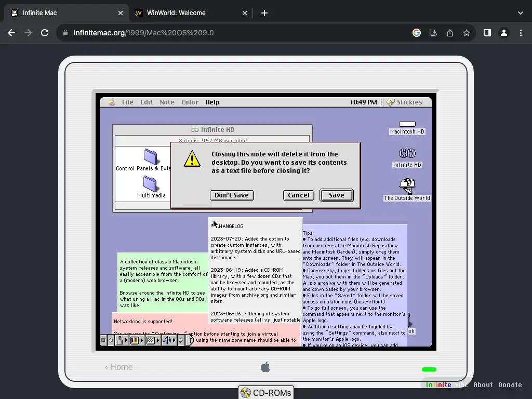Reload the page

[45, 33]
